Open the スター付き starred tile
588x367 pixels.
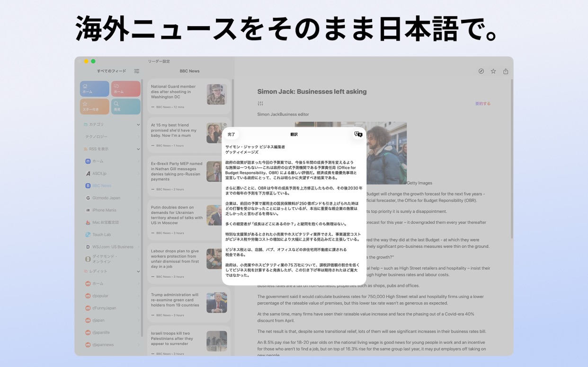click(x=94, y=106)
